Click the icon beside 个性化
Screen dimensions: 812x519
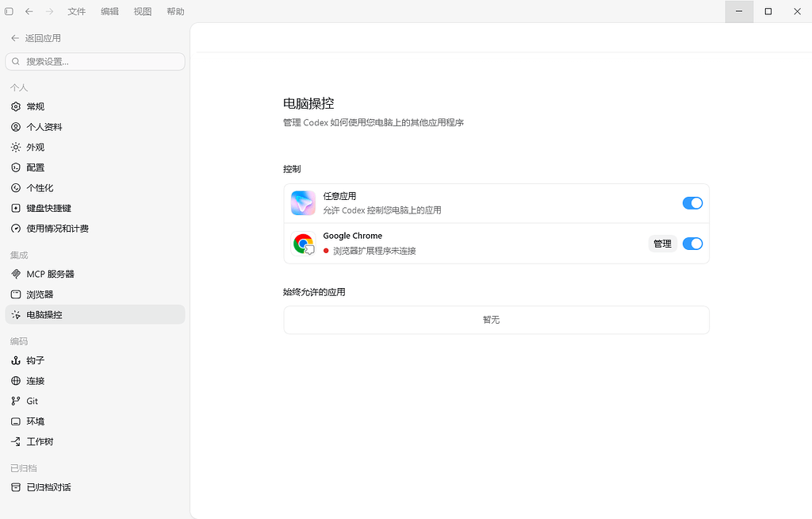(16, 188)
